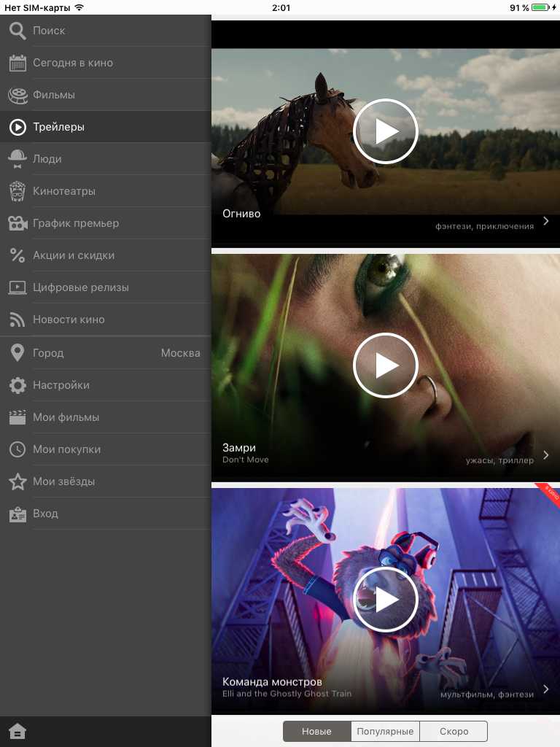Image resolution: width=560 pixels, height=747 pixels.
Task: Tap the home icon at sidebar bottom
Action: point(17,732)
